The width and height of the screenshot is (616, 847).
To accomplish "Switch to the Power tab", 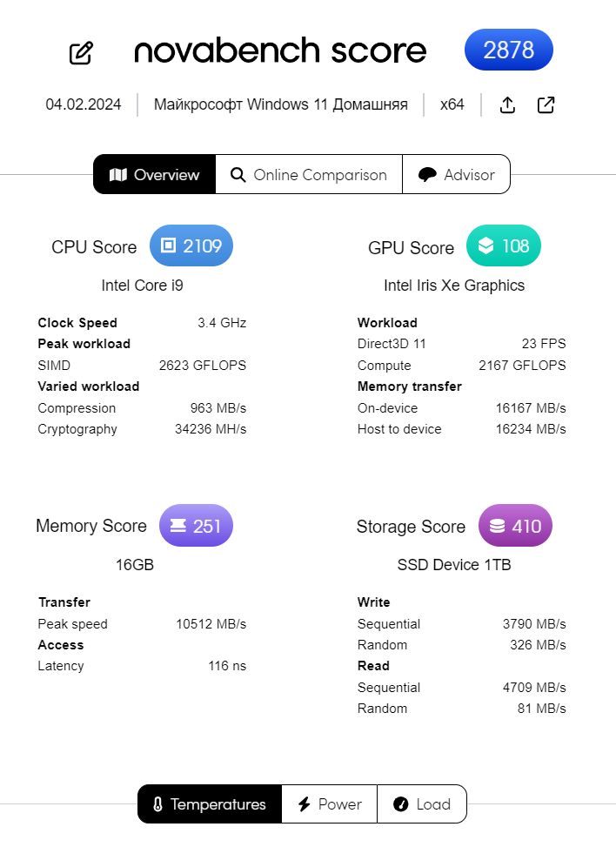I will point(330,803).
